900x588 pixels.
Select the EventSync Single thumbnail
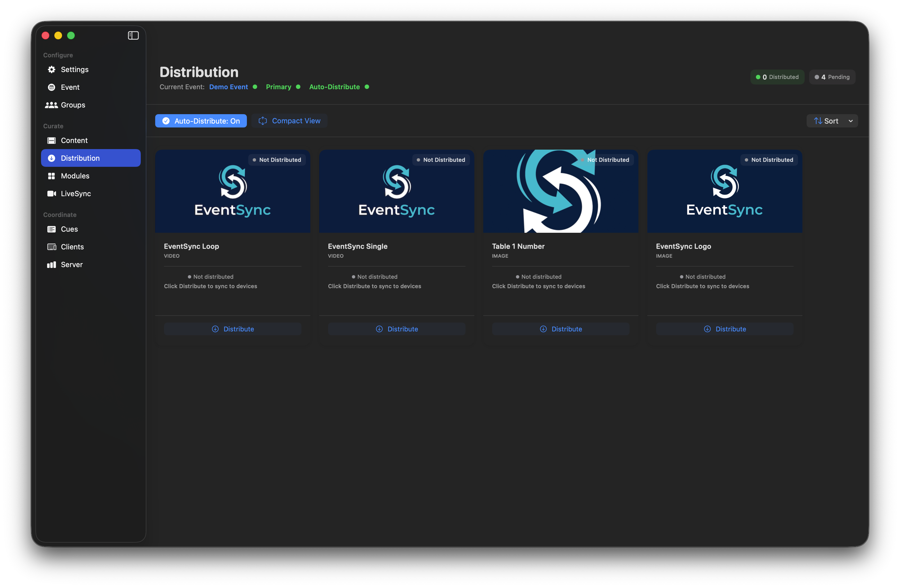[x=397, y=191]
